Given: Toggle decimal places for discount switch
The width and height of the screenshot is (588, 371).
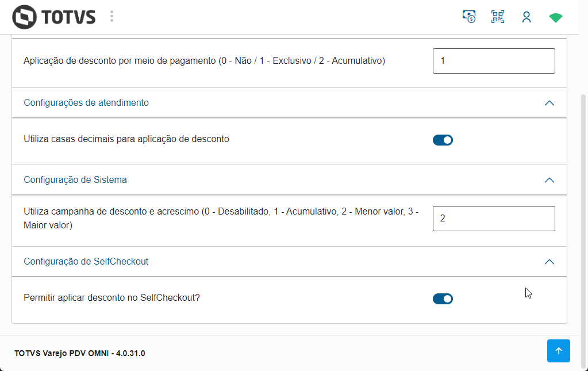Looking at the screenshot, I should (443, 140).
